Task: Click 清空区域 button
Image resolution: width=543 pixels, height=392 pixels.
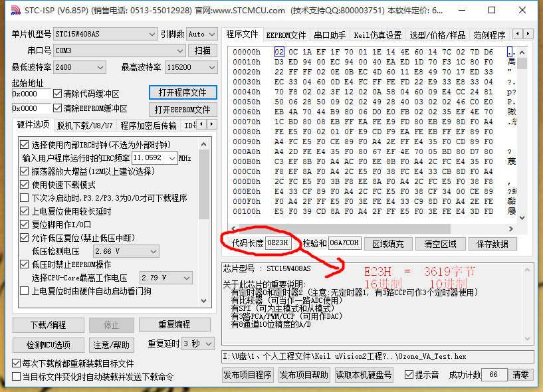Action: click(x=440, y=244)
